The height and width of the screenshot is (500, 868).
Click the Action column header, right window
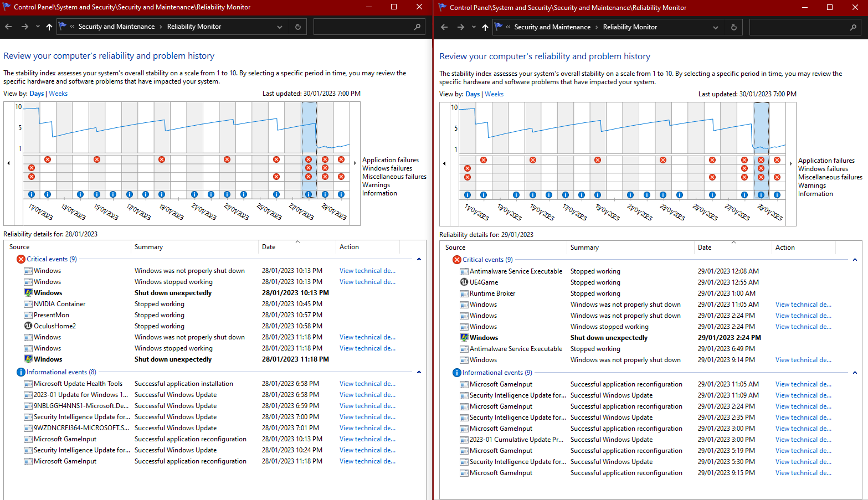[804, 248]
